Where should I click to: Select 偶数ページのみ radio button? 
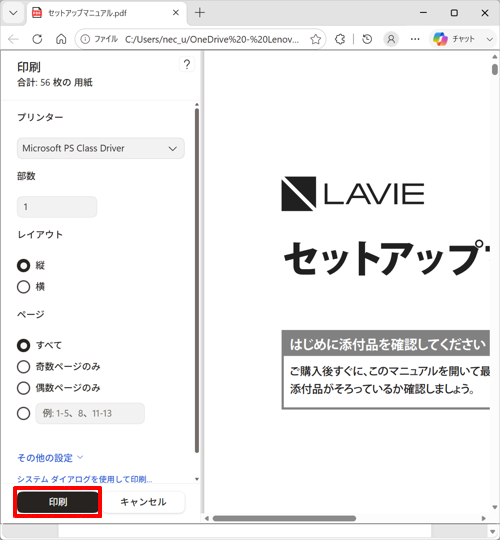23,388
